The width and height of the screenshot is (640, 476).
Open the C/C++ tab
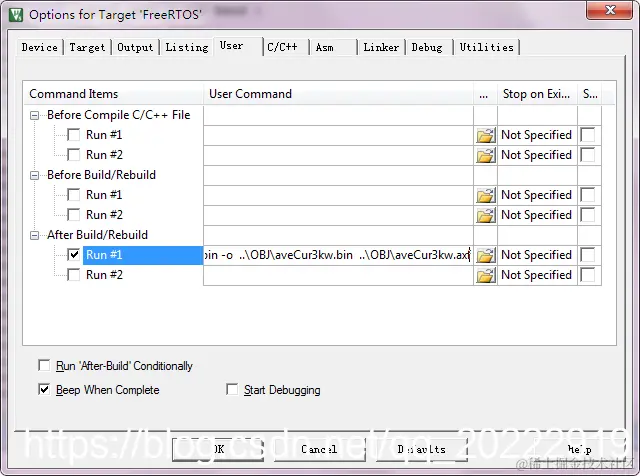pos(283,47)
